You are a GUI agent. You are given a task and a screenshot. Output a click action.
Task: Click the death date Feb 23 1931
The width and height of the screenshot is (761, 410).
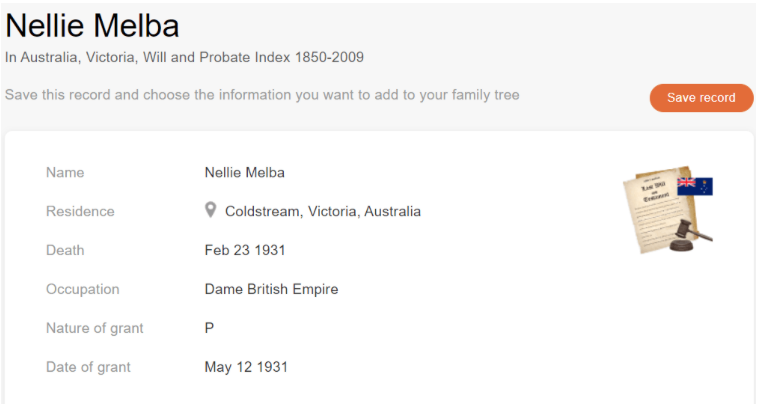pyautogui.click(x=245, y=250)
